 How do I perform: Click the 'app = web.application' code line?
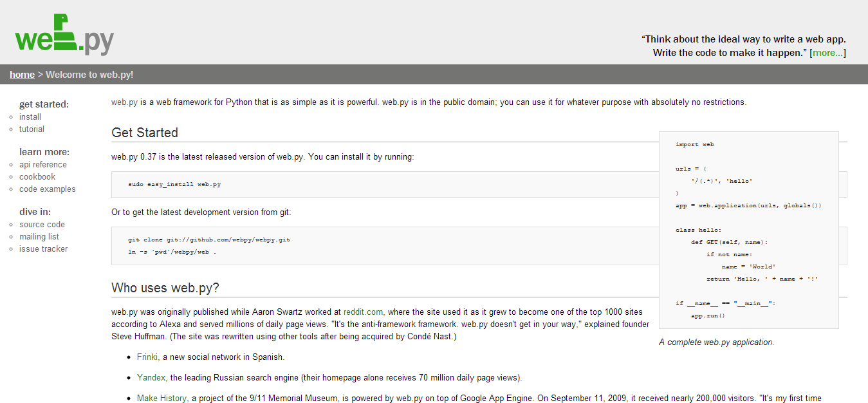pos(748,205)
